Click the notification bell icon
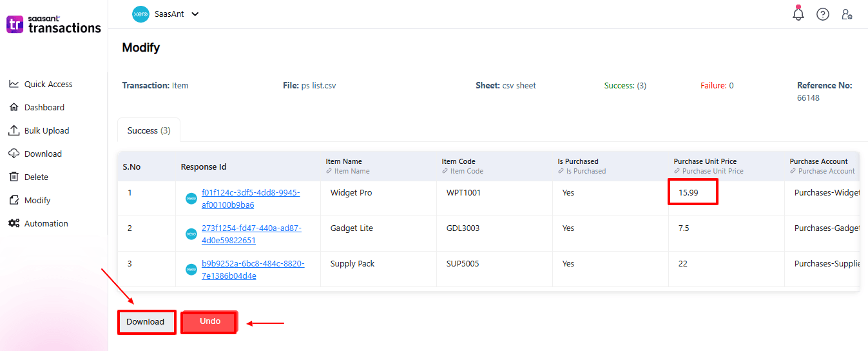The image size is (868, 351). tap(798, 14)
